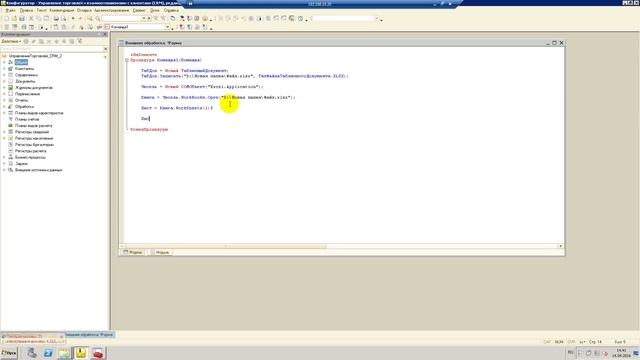The image size is (640, 360).
Task: Select the Регистры расчета tree item
Action: click(x=31, y=151)
